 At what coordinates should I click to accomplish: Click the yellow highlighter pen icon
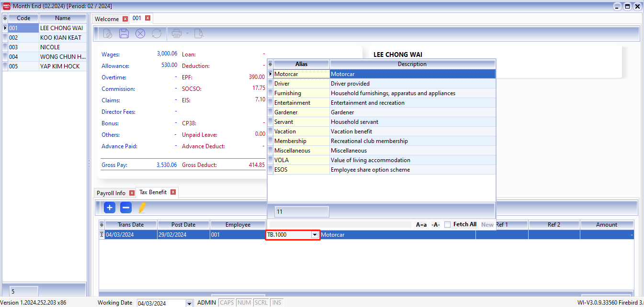click(142, 208)
